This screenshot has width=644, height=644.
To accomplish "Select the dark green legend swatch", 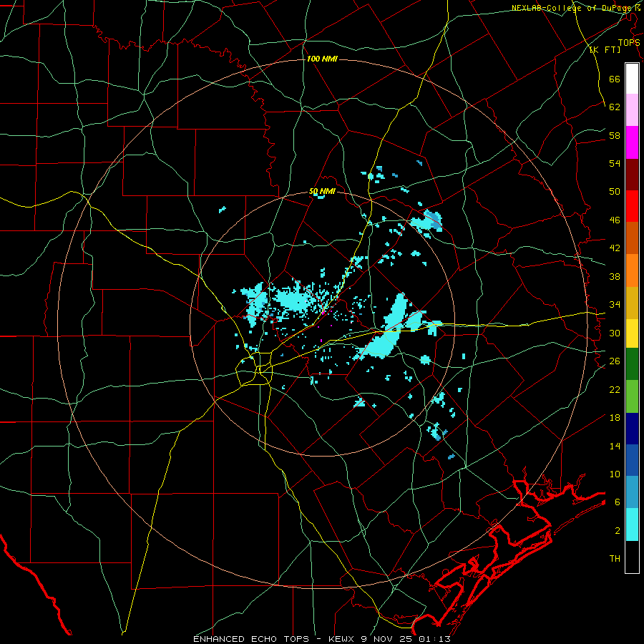I will 632,364.
